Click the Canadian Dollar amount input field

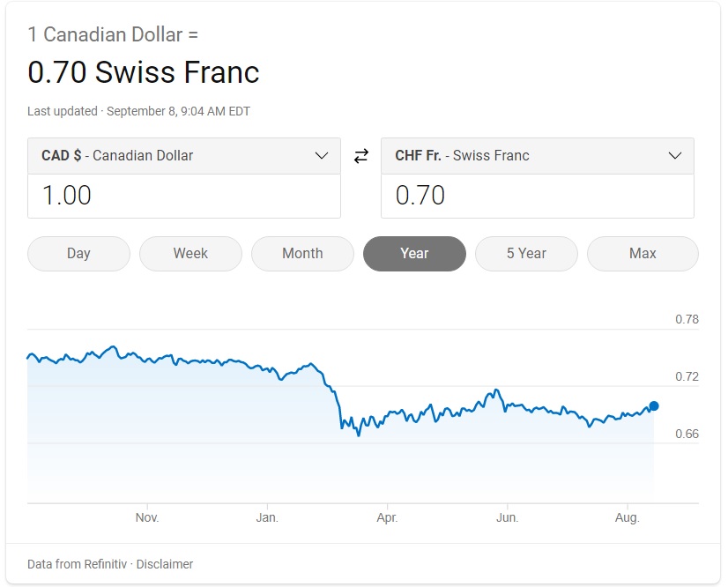[183, 196]
